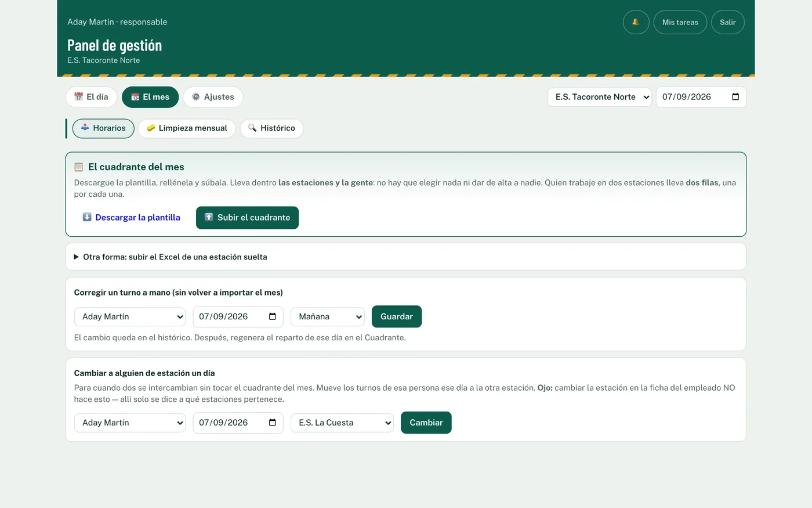The height and width of the screenshot is (508, 812).
Task: Click the 'Corregir un turno' date input field
Action: coord(238,316)
